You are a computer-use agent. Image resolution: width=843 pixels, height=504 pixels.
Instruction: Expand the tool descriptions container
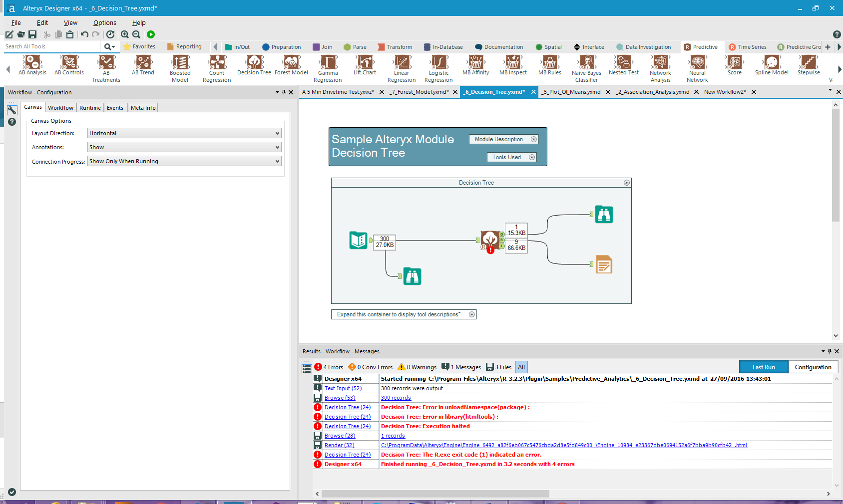(472, 314)
